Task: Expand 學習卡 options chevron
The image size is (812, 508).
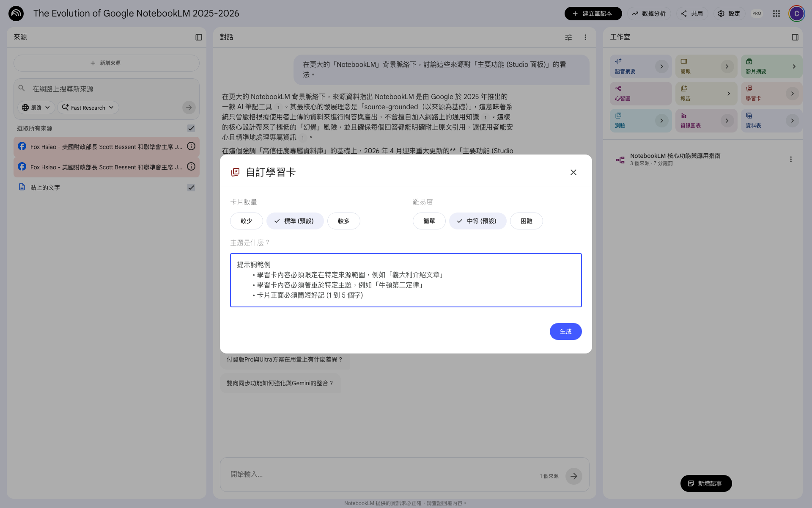Action: coord(793,94)
